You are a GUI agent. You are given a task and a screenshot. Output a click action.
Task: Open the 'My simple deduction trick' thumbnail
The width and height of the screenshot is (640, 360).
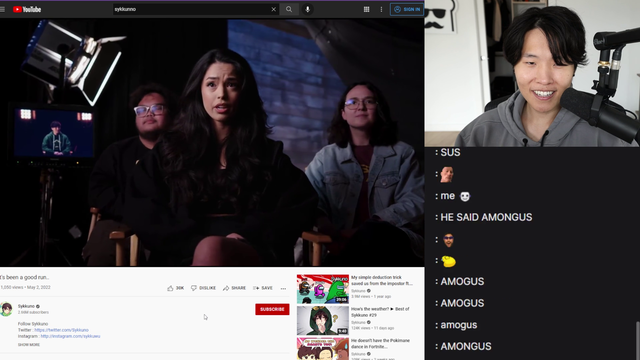[323, 289]
